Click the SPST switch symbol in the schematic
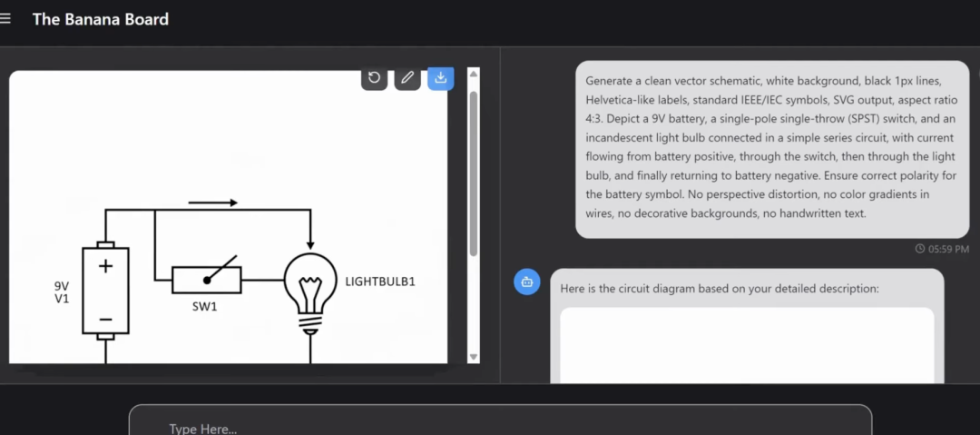This screenshot has width=980, height=435. point(207,278)
